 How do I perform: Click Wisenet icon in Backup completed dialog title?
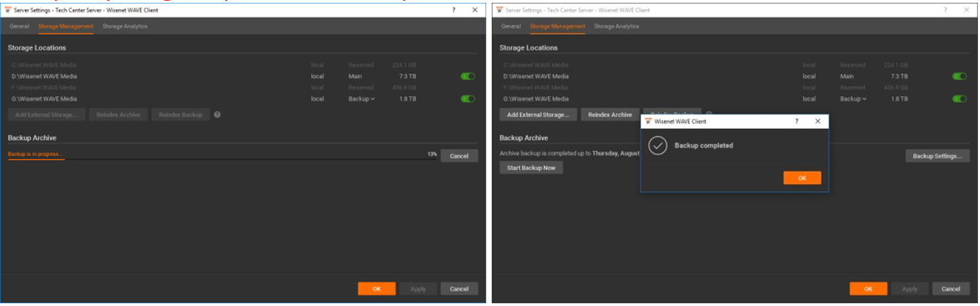(648, 121)
